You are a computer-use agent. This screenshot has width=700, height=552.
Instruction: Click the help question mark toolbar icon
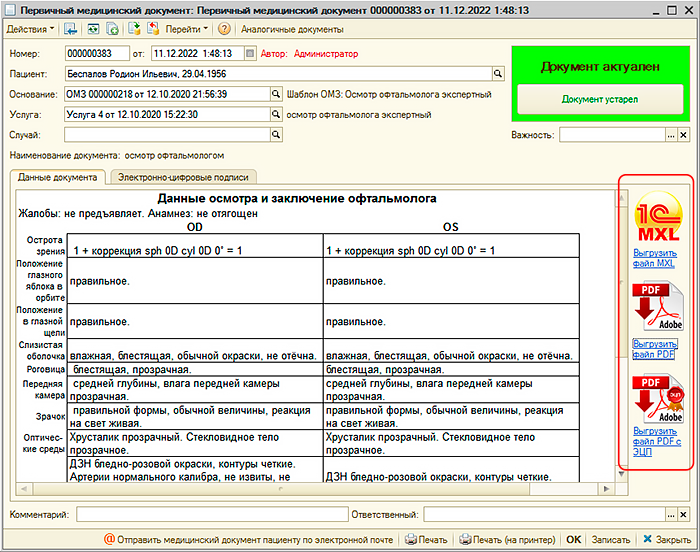coord(224,30)
